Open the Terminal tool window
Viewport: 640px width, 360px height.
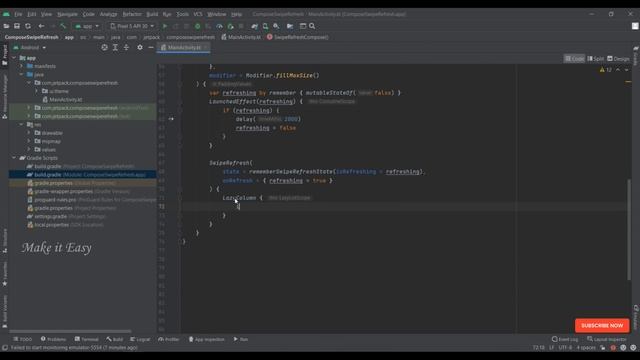(87, 340)
